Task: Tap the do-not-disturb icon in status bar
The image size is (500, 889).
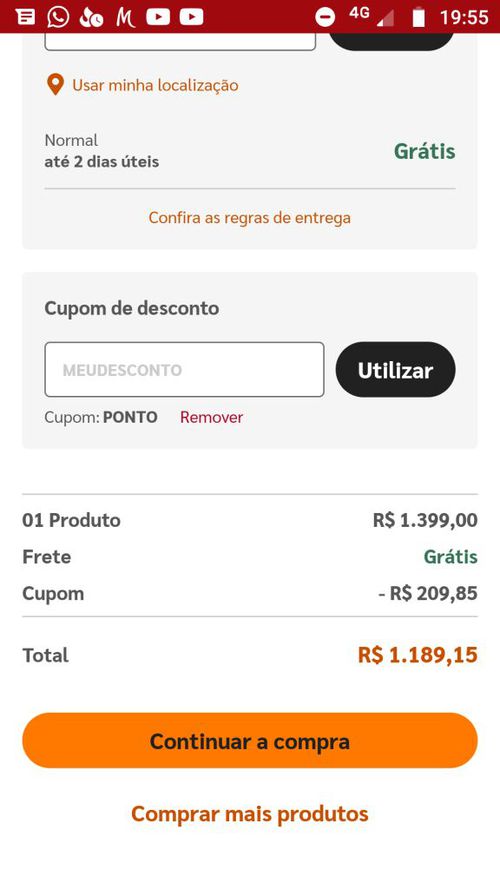Action: tap(325, 18)
